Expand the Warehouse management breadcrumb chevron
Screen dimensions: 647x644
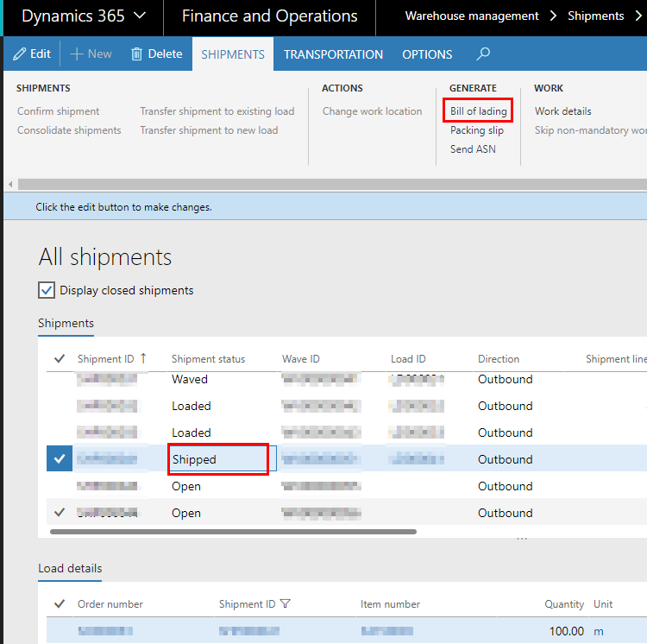point(554,16)
